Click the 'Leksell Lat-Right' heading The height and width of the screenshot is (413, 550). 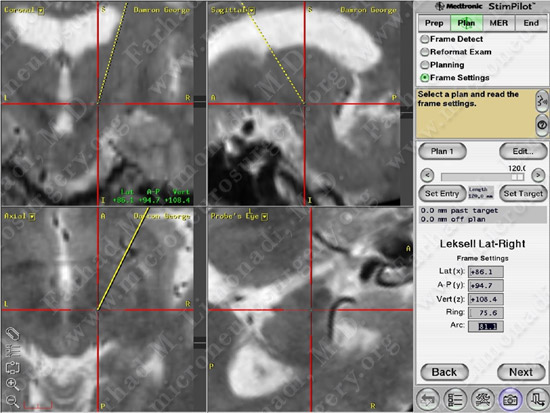click(483, 244)
